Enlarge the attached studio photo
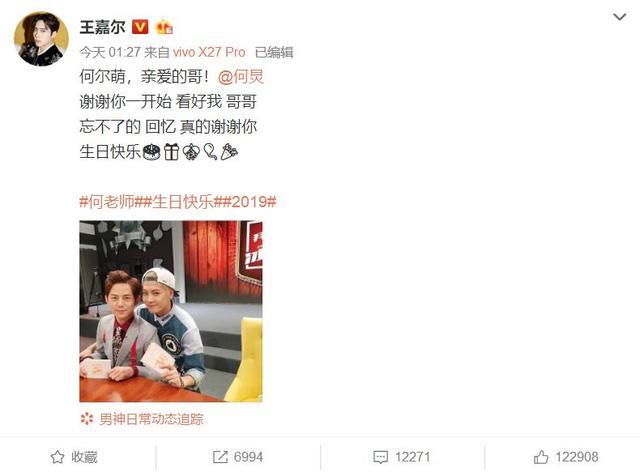 pos(171,311)
